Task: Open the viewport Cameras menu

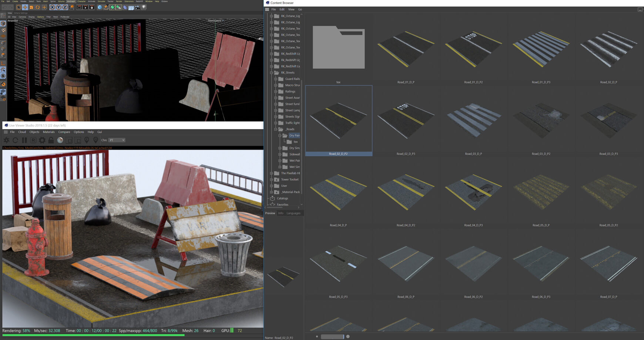Action: pyautogui.click(x=23, y=17)
